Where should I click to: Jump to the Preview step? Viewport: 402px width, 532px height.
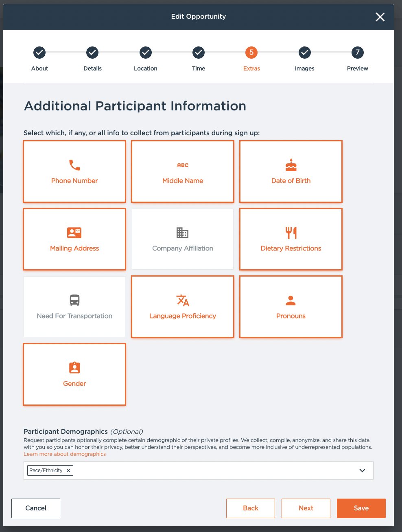click(x=357, y=53)
